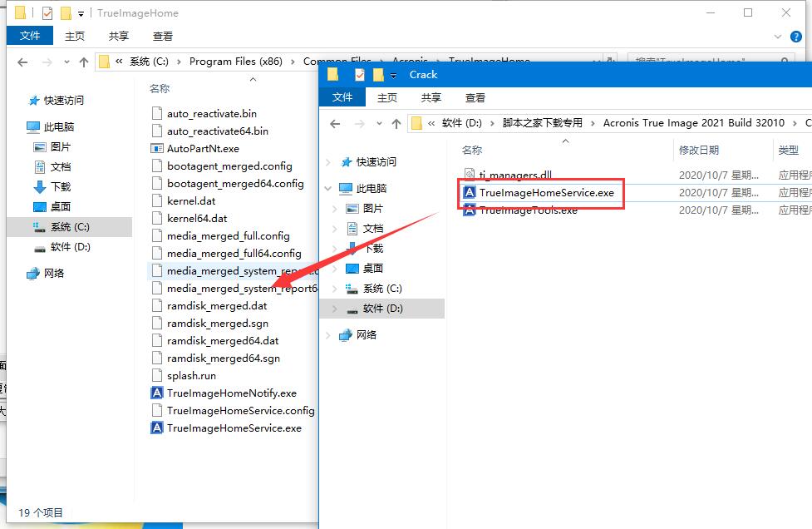Expand 快速访问 node in Crack sidebar
Image resolution: width=812 pixels, height=529 pixels.
[x=328, y=162]
